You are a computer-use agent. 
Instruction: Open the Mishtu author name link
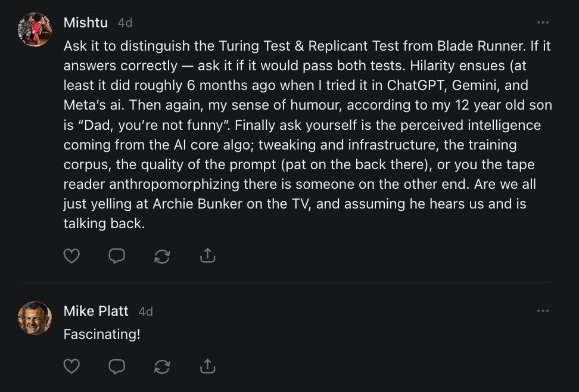[86, 23]
